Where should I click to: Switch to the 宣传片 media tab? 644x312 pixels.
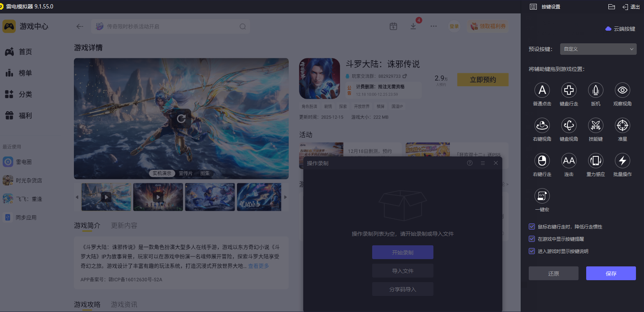click(186, 173)
